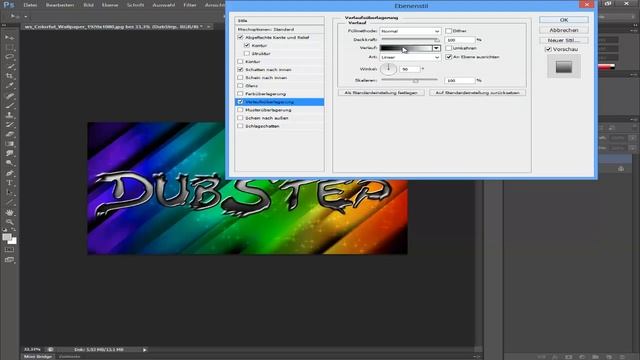Image resolution: width=640 pixels, height=360 pixels.
Task: Click the Winkel degree field
Action: pyautogui.click(x=410, y=69)
